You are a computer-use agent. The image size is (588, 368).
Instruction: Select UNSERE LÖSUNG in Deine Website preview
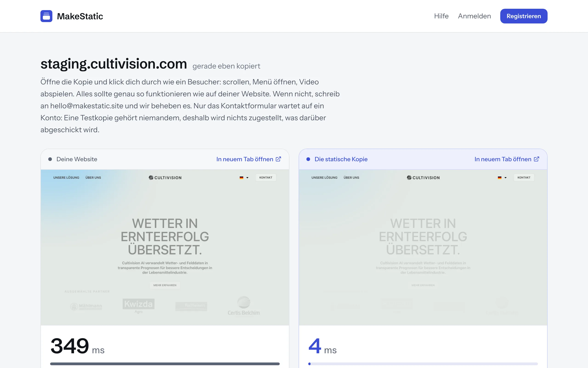66,177
